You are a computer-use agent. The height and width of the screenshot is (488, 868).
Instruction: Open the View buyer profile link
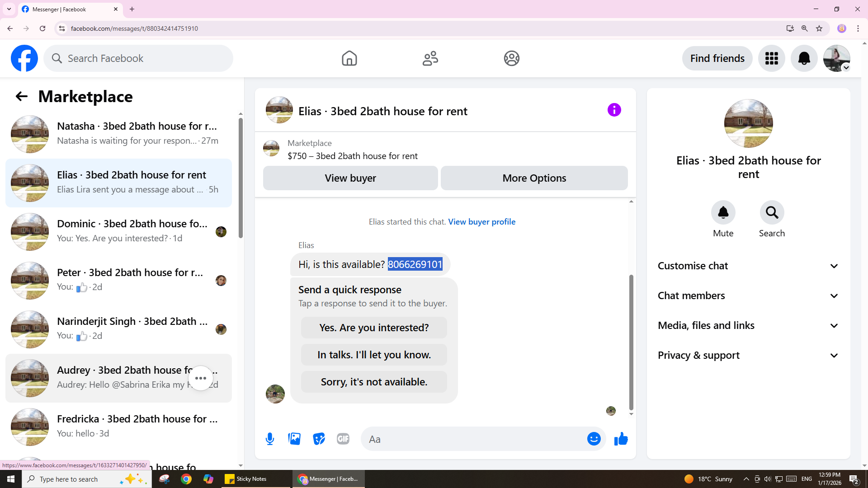(x=481, y=222)
